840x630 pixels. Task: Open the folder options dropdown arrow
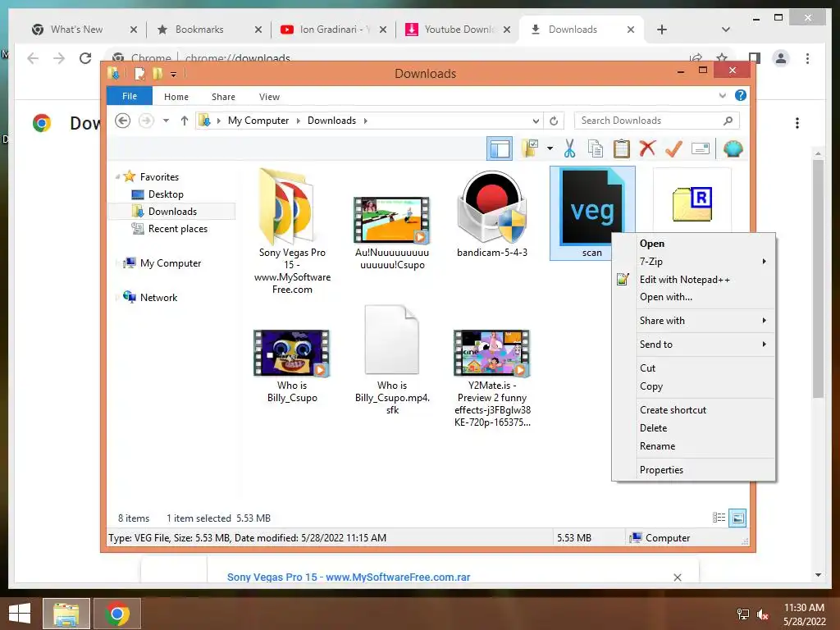click(550, 148)
